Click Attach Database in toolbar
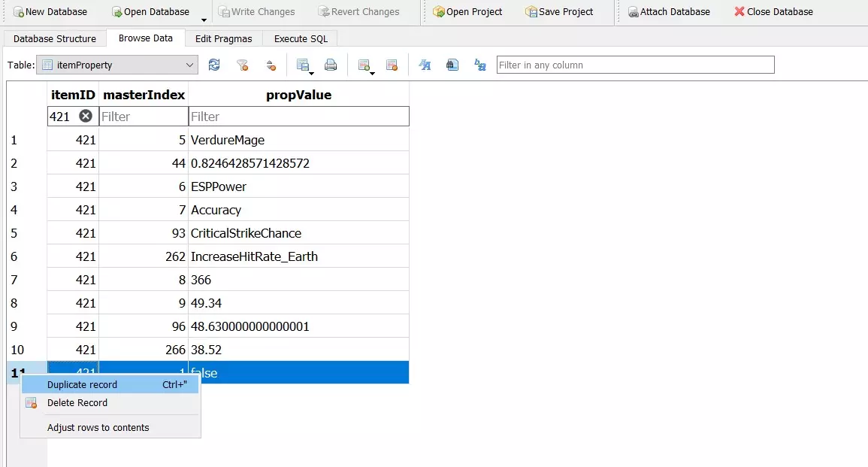868x467 pixels. (x=669, y=11)
